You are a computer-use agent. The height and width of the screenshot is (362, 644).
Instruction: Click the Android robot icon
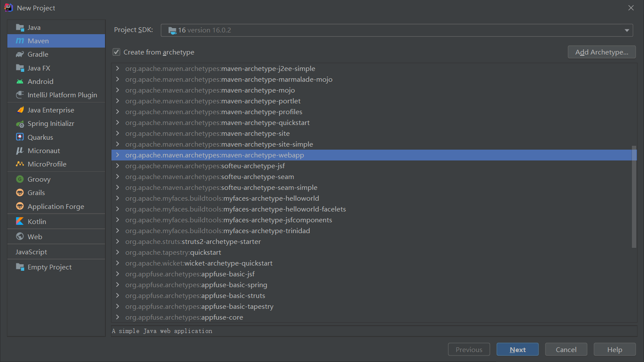(20, 81)
